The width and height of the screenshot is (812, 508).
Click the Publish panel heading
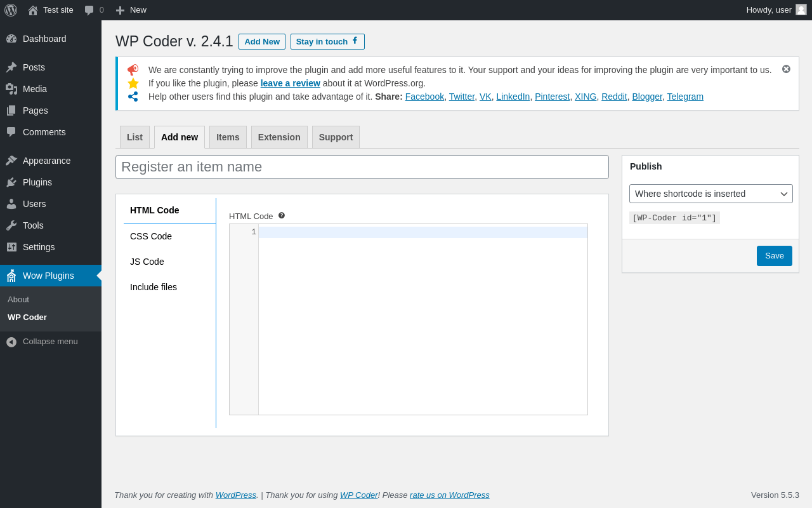click(x=646, y=166)
